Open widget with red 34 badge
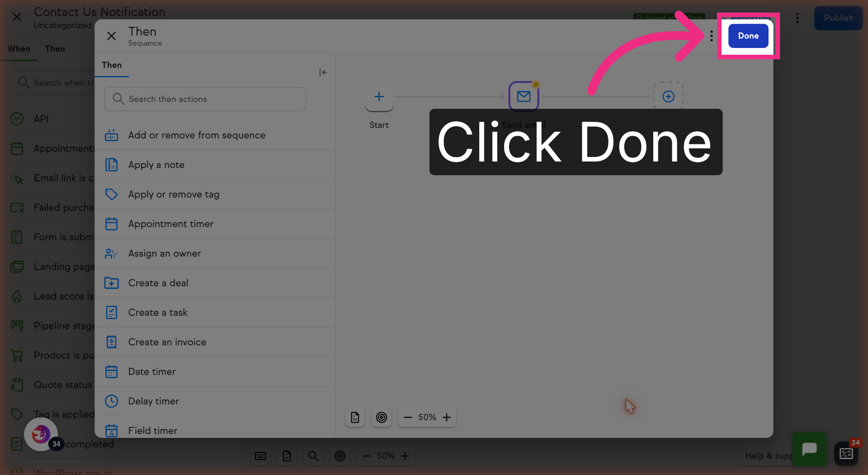Screen dimensions: 868x475 click(846, 453)
